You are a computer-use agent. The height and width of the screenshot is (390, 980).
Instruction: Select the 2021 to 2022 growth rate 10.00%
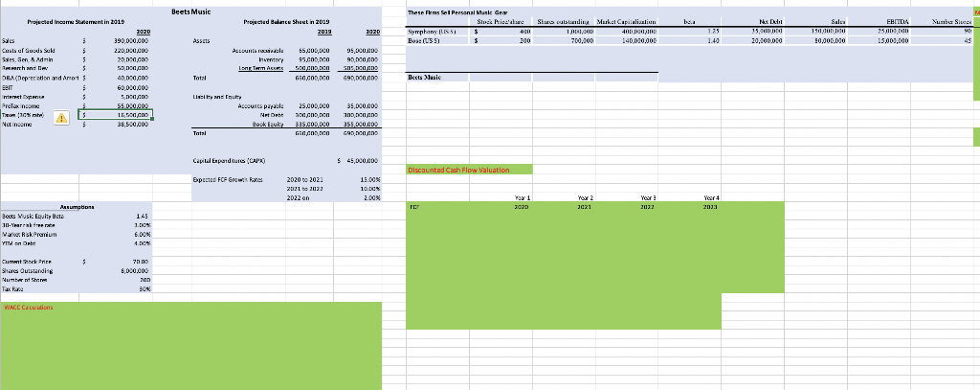[369, 189]
